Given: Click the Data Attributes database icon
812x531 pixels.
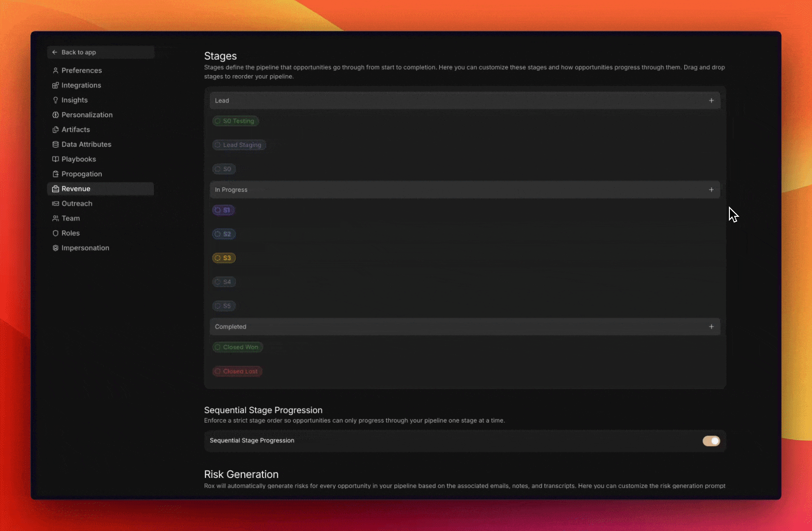Looking at the screenshot, I should (56, 144).
